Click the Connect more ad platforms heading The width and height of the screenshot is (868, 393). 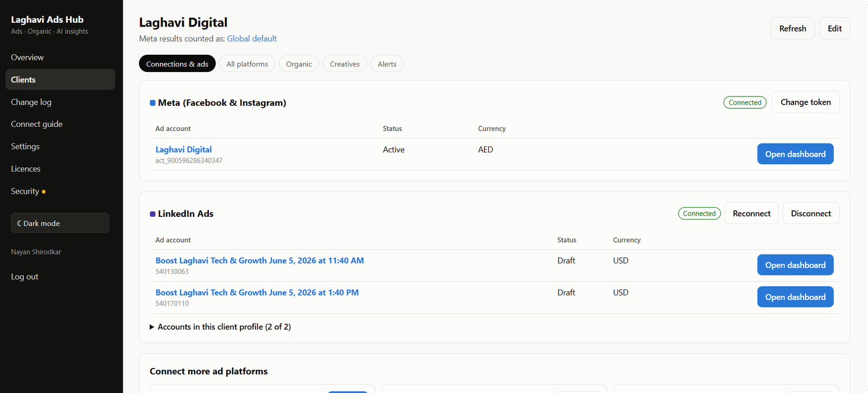pos(209,371)
